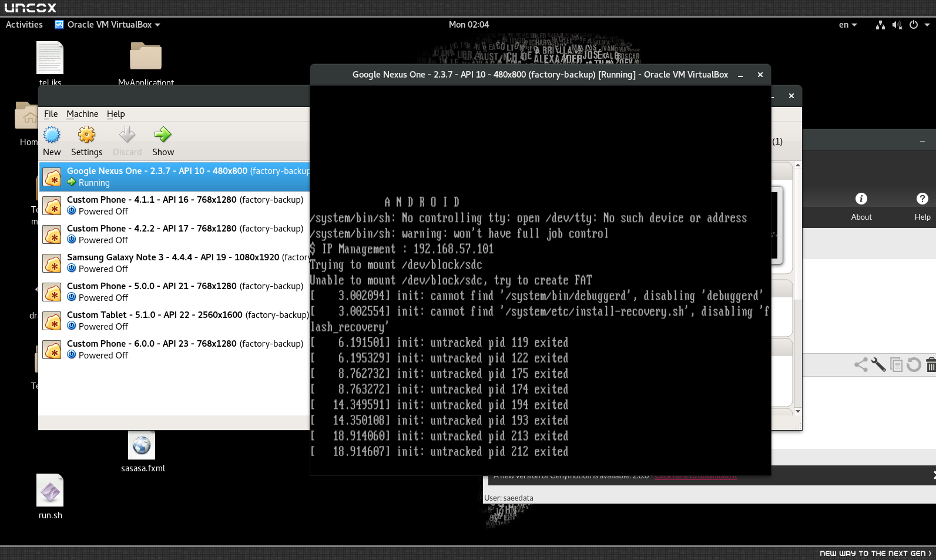Click the Google Nexus One VM window title
Image resolution: width=936 pixels, height=560 pixels.
click(540, 75)
